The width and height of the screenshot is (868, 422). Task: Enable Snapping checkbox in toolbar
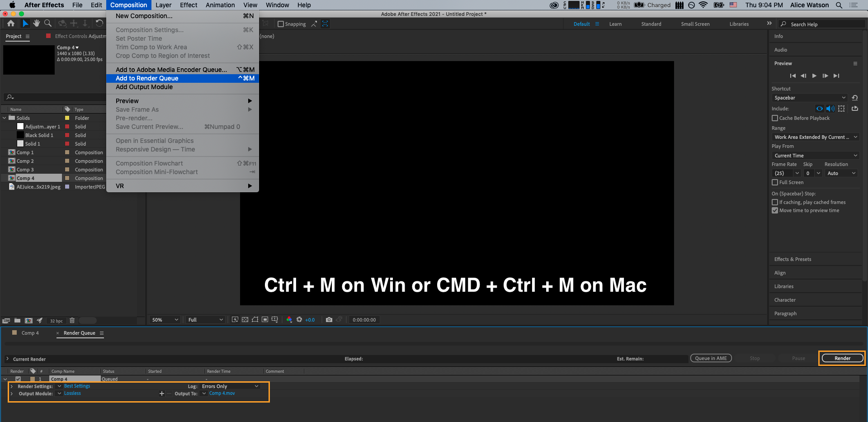point(281,24)
